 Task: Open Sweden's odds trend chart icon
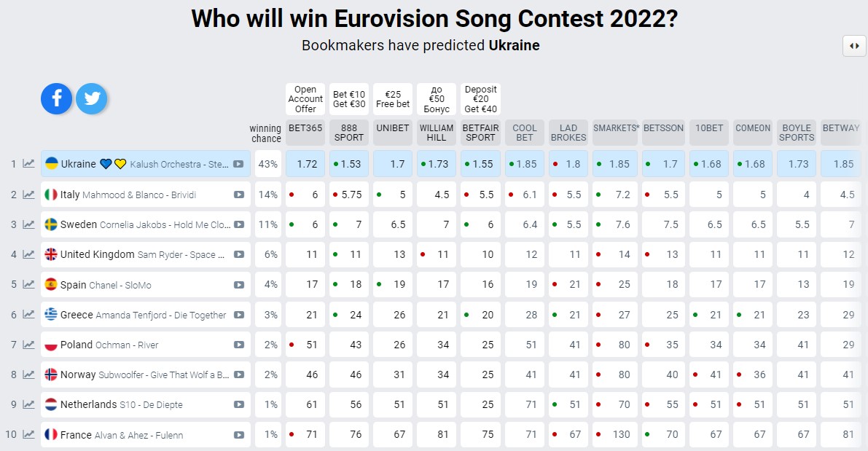pyautogui.click(x=28, y=224)
